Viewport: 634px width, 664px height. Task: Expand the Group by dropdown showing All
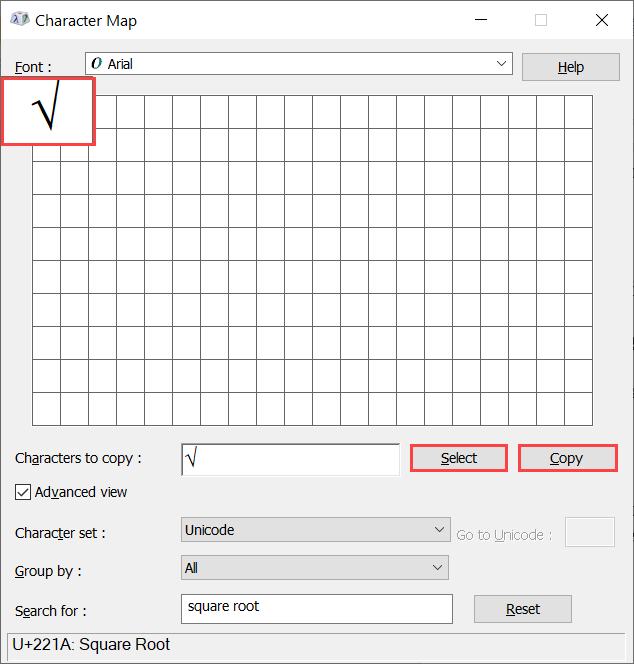click(x=315, y=567)
